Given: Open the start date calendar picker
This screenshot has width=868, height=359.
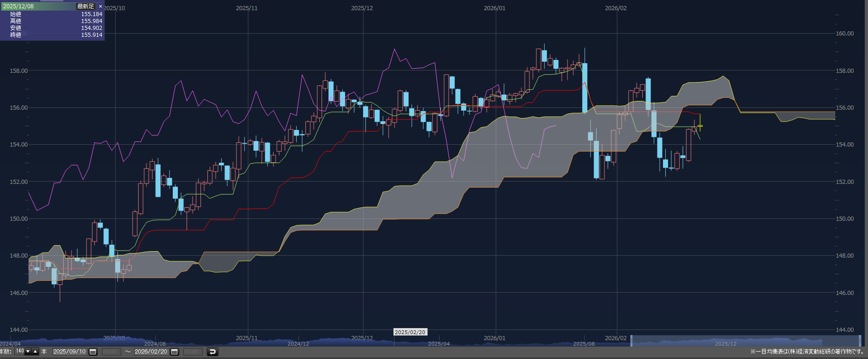Looking at the screenshot, I should pos(93,352).
